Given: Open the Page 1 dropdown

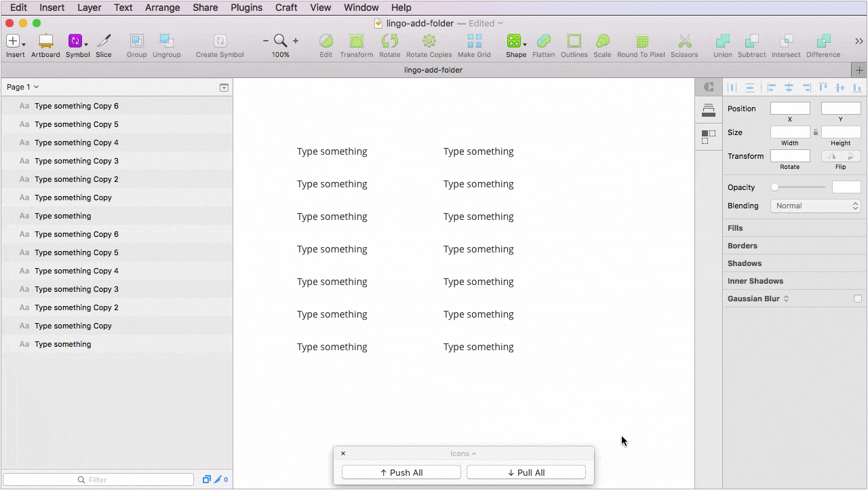Looking at the screenshot, I should (23, 87).
